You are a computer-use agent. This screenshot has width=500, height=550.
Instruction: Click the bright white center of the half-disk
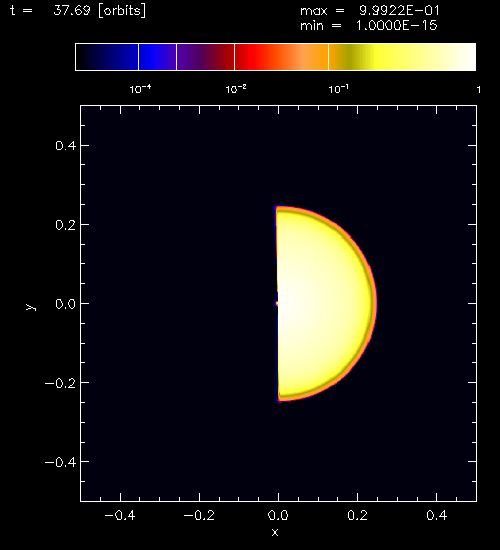click(286, 303)
